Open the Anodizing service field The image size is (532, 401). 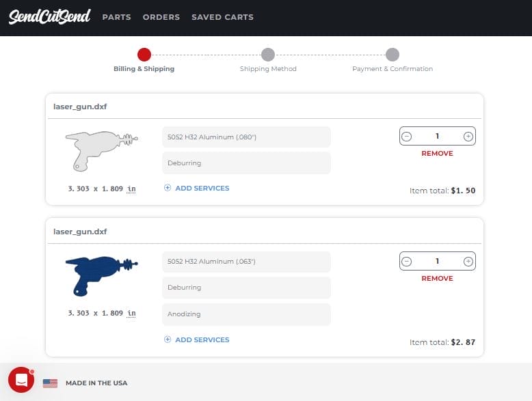coord(246,314)
